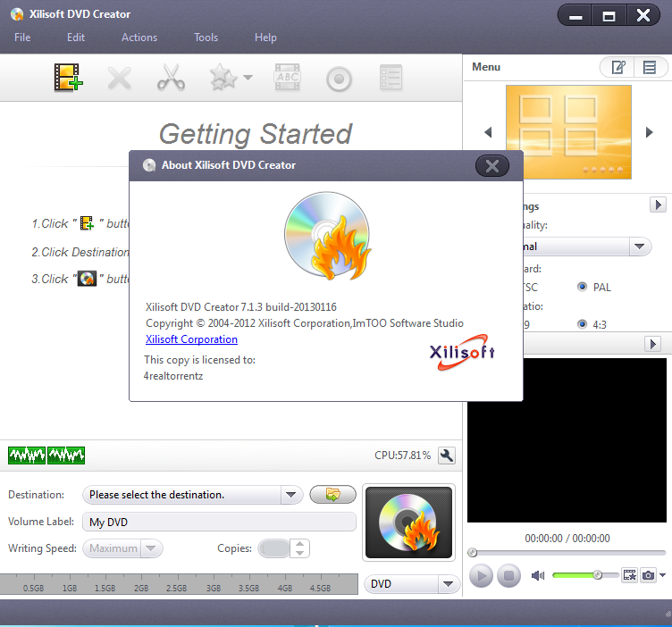Open the Destination dropdown list
The height and width of the screenshot is (627, 672).
pos(291,495)
